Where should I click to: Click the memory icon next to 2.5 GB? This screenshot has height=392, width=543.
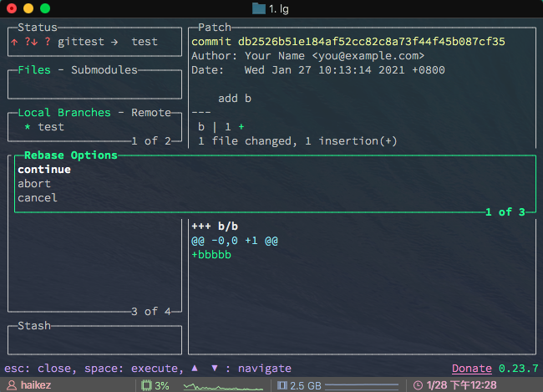pos(282,385)
